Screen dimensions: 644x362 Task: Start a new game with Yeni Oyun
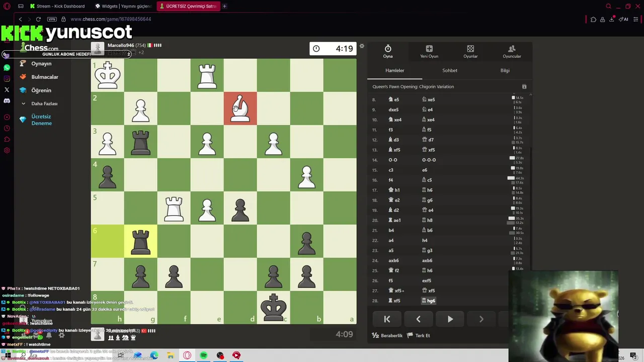pos(429,51)
